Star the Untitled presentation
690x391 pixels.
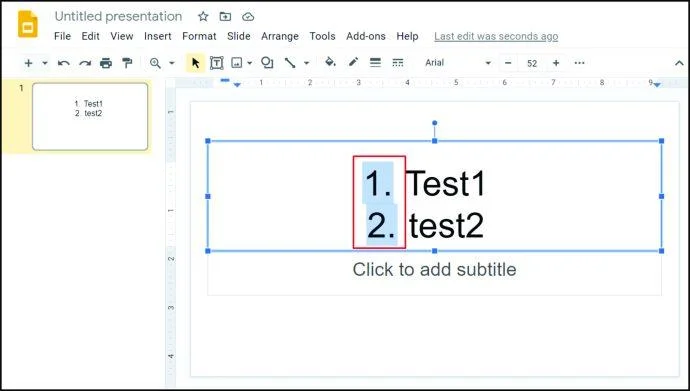[x=203, y=17]
